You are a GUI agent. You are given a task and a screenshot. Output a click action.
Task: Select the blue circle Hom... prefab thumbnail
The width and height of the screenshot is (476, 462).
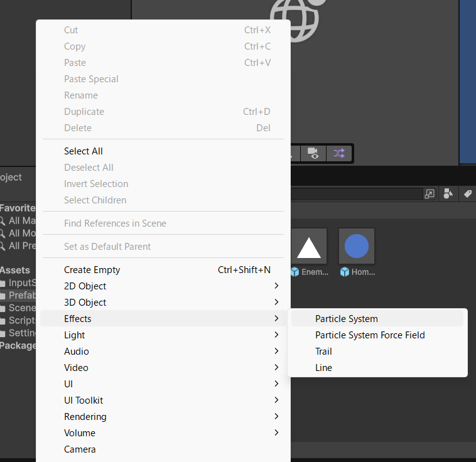357,247
